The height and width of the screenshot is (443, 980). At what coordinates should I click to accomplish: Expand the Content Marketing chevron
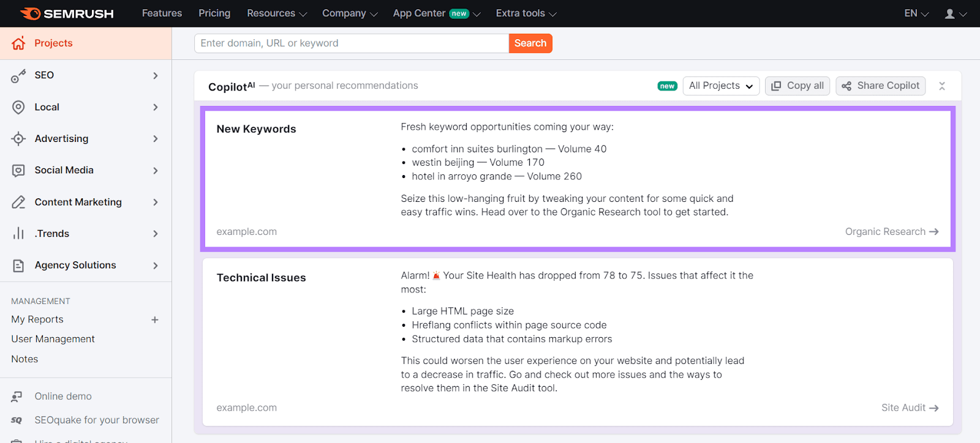coord(156,202)
